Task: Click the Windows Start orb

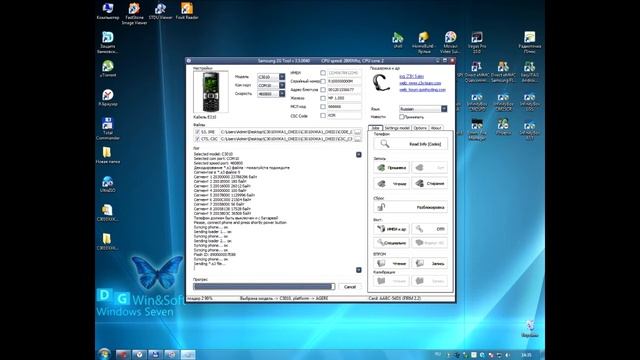Action: pyautogui.click(x=104, y=354)
